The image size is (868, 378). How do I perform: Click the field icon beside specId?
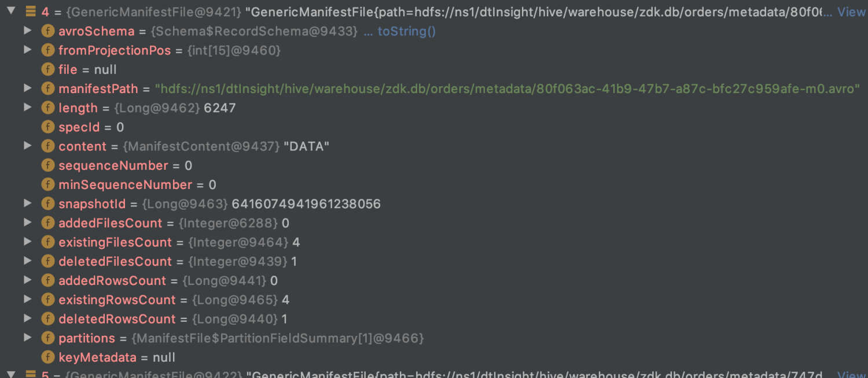tap(48, 127)
